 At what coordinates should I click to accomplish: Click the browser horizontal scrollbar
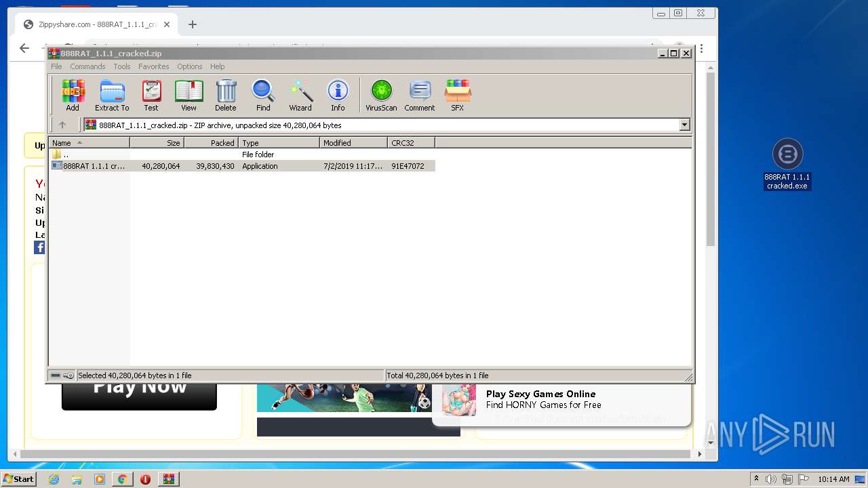tap(355, 453)
